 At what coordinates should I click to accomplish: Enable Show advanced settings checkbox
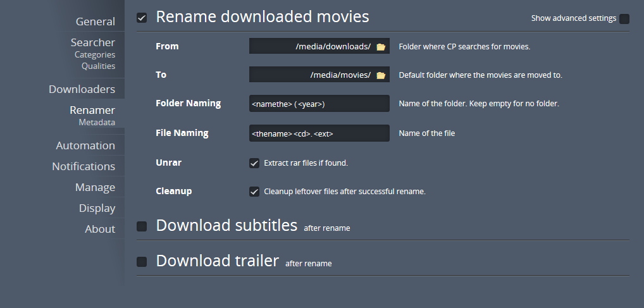point(624,19)
